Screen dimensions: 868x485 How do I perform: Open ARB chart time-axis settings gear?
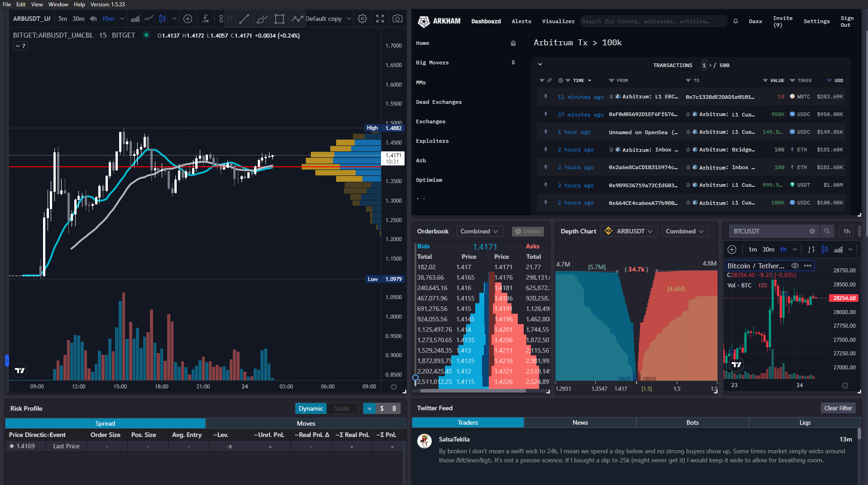click(394, 387)
